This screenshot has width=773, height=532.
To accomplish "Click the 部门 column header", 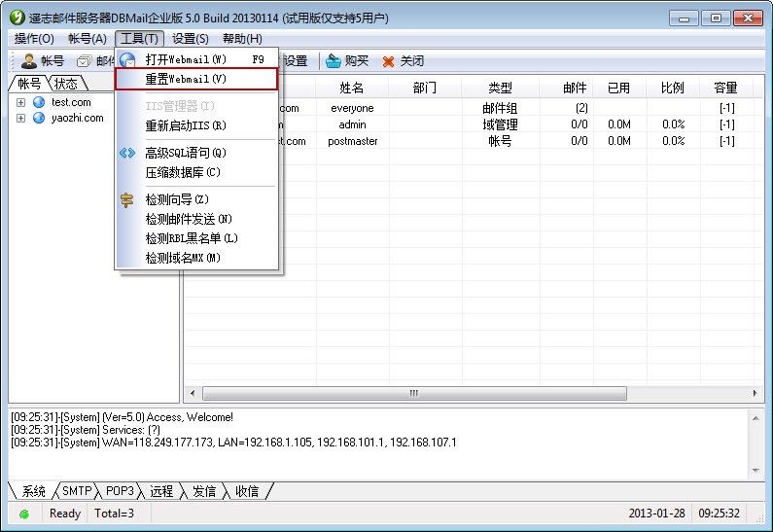I will tap(425, 89).
